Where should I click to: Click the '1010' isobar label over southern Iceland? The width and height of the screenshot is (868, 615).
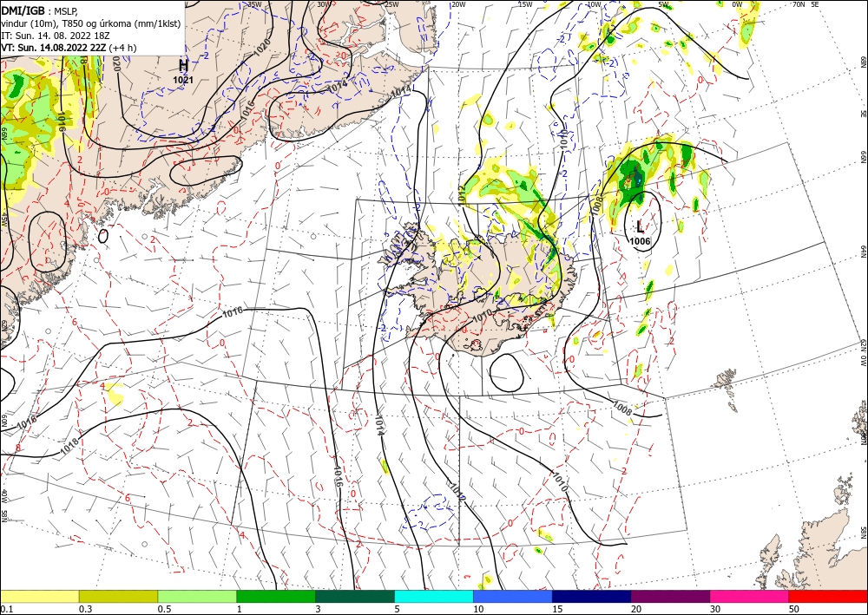(482, 317)
